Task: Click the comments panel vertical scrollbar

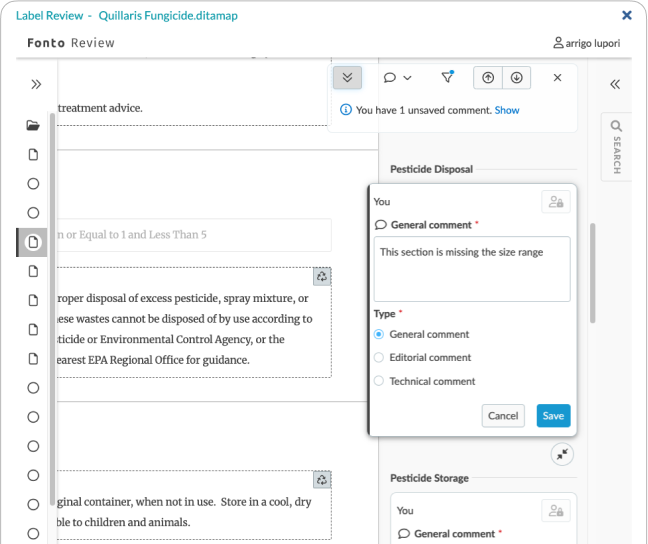Action: [593, 273]
